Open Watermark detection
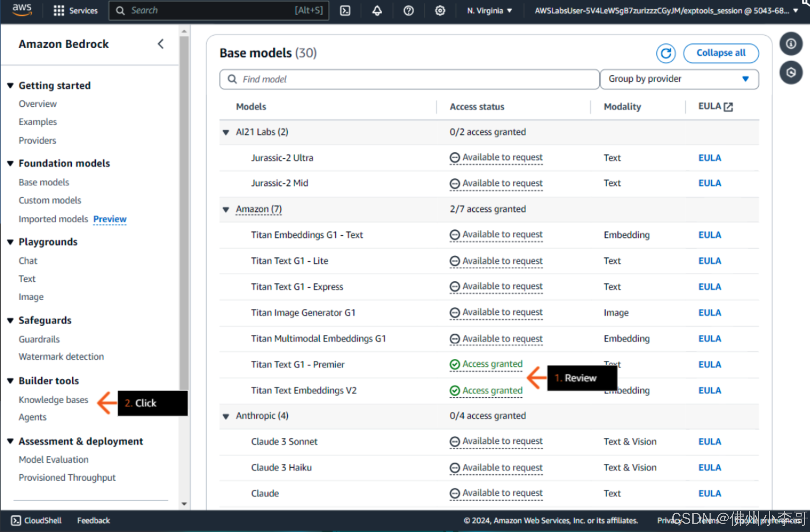This screenshot has height=532, width=810. pos(61,356)
